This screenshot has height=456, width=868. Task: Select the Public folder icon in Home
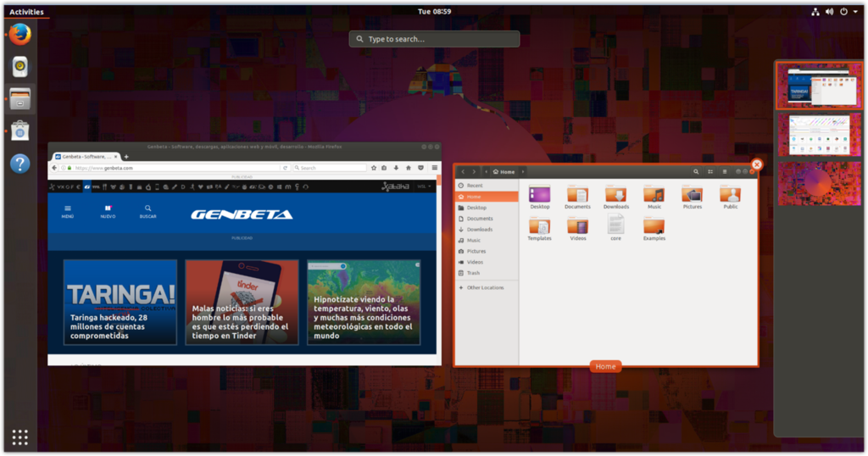tap(730, 195)
